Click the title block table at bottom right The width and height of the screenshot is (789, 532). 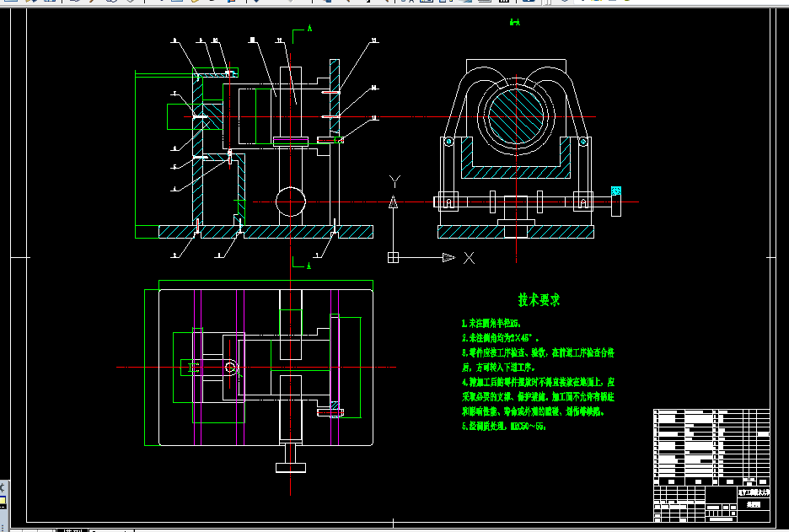point(711,465)
